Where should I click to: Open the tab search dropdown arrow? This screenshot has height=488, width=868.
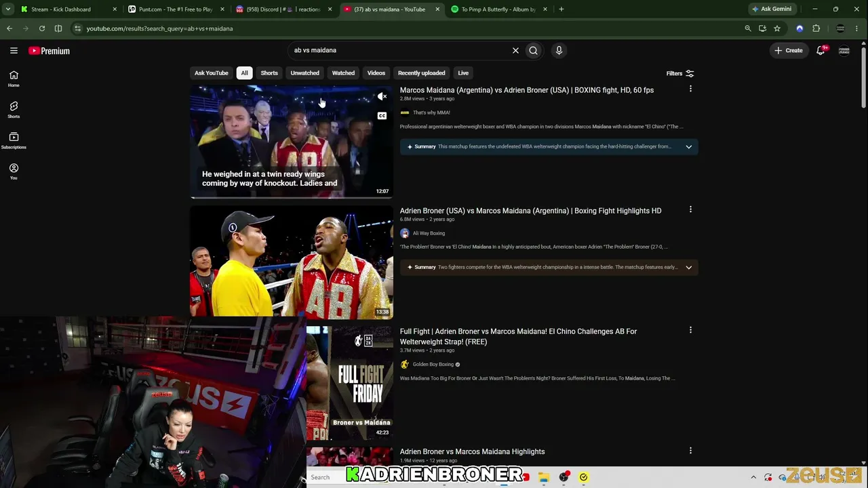[x=7, y=9]
